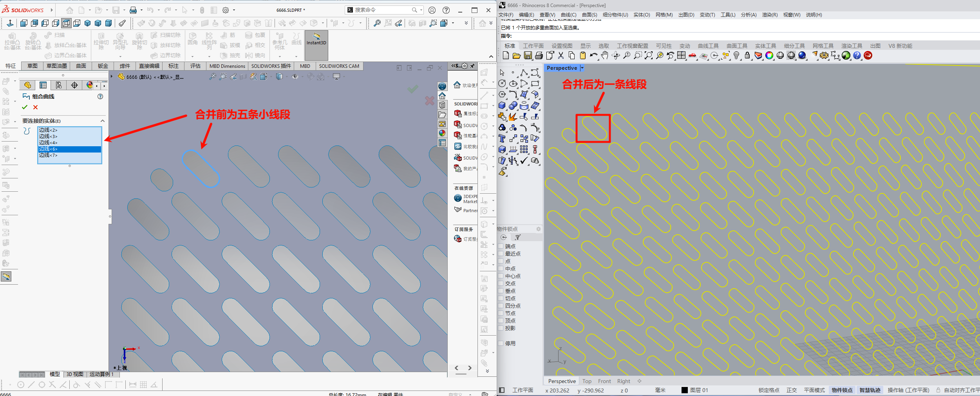Switch to SOLIDWORKS CAM tab
The width and height of the screenshot is (980, 396).
339,66
